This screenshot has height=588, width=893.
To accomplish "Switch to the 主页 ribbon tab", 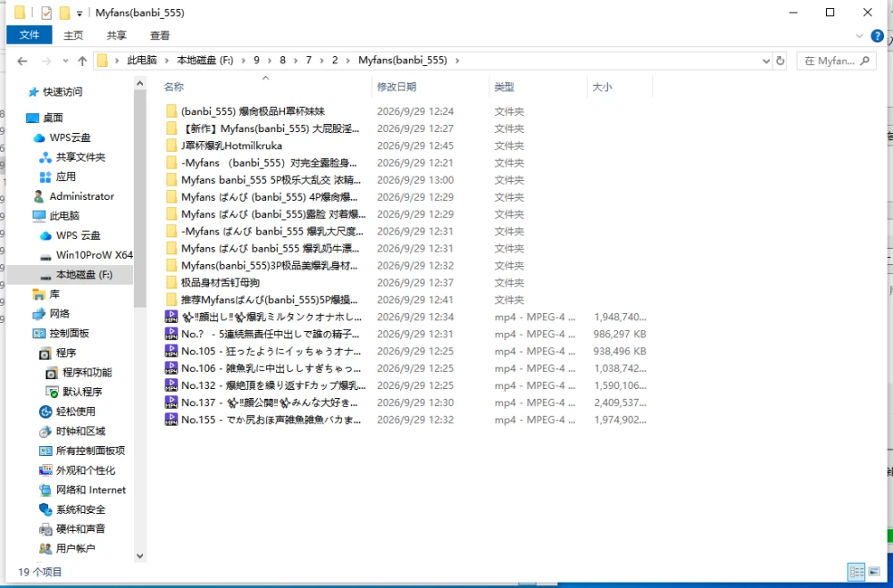I will pos(73,36).
